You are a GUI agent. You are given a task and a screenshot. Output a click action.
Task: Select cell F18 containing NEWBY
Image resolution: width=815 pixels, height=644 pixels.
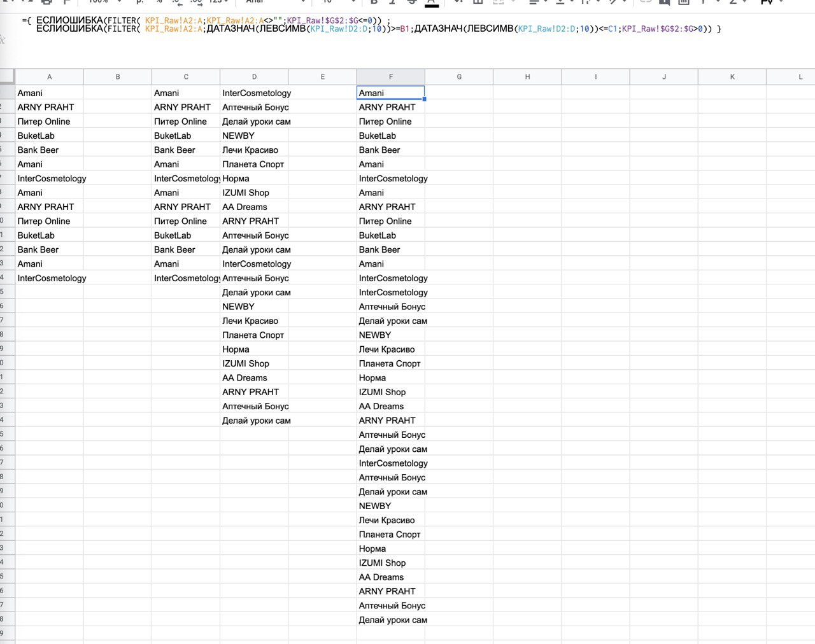pyautogui.click(x=391, y=335)
